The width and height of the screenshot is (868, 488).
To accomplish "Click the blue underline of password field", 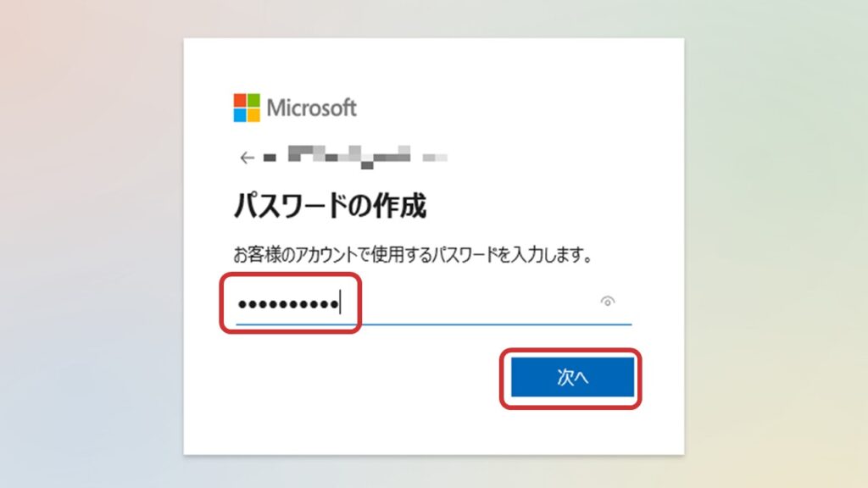I will click(433, 324).
